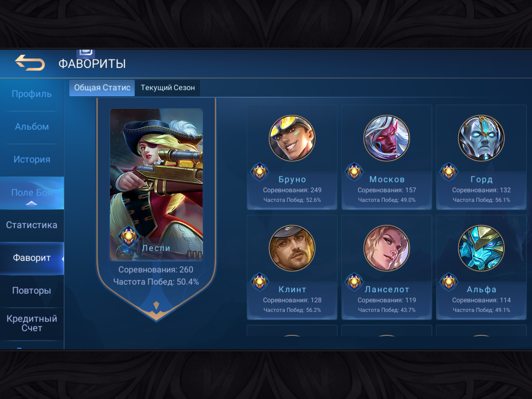Viewport: 532px width, 399px height.
Task: Select Фаворит sidebar item
Action: tap(32, 258)
